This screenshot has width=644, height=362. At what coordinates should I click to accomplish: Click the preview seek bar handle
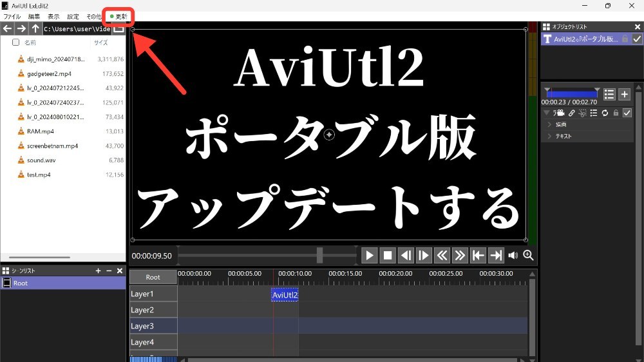pos(319,255)
